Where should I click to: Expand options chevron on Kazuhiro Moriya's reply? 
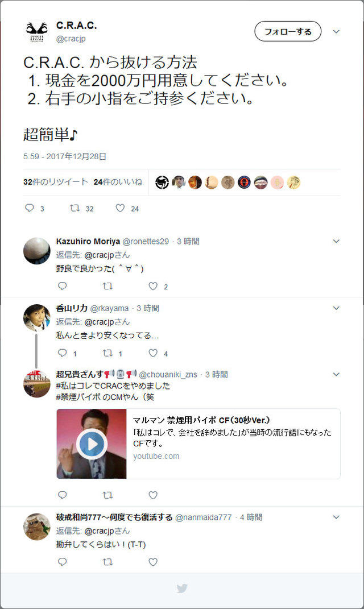pyautogui.click(x=337, y=241)
